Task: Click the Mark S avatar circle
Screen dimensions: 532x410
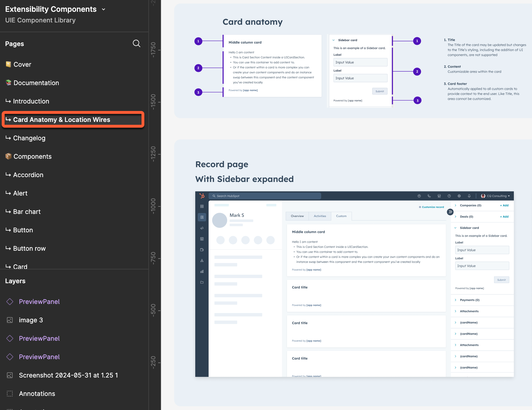Action: coord(220,220)
